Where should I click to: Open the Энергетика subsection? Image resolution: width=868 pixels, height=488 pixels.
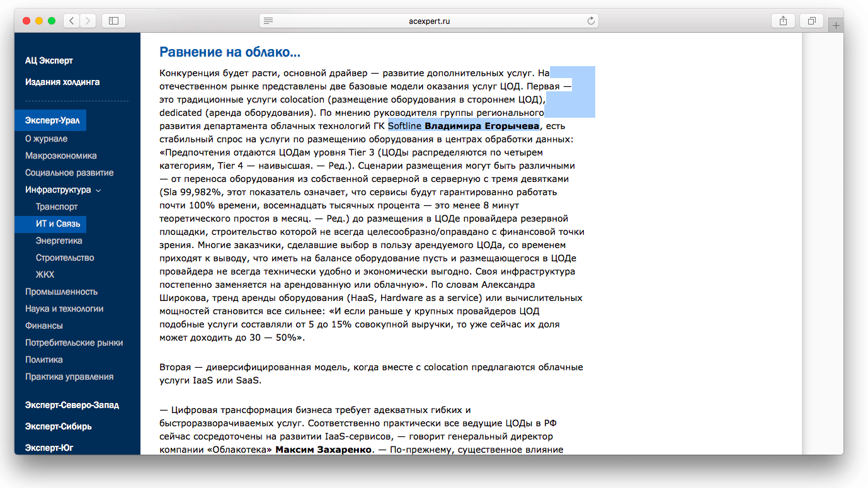59,241
